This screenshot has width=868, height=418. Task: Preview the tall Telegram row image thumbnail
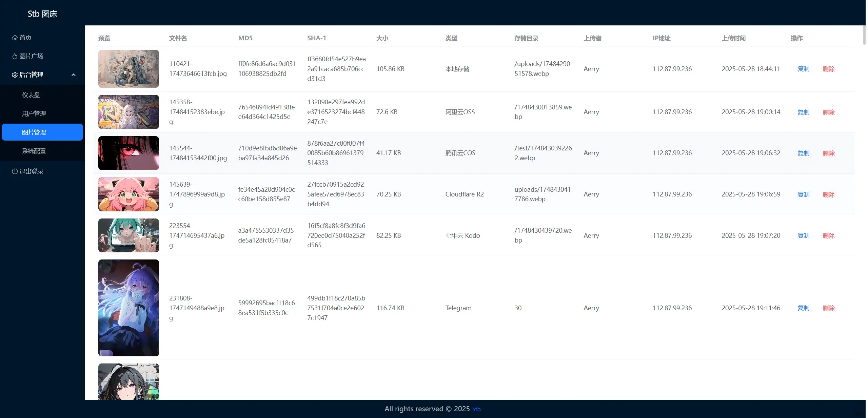(x=129, y=308)
